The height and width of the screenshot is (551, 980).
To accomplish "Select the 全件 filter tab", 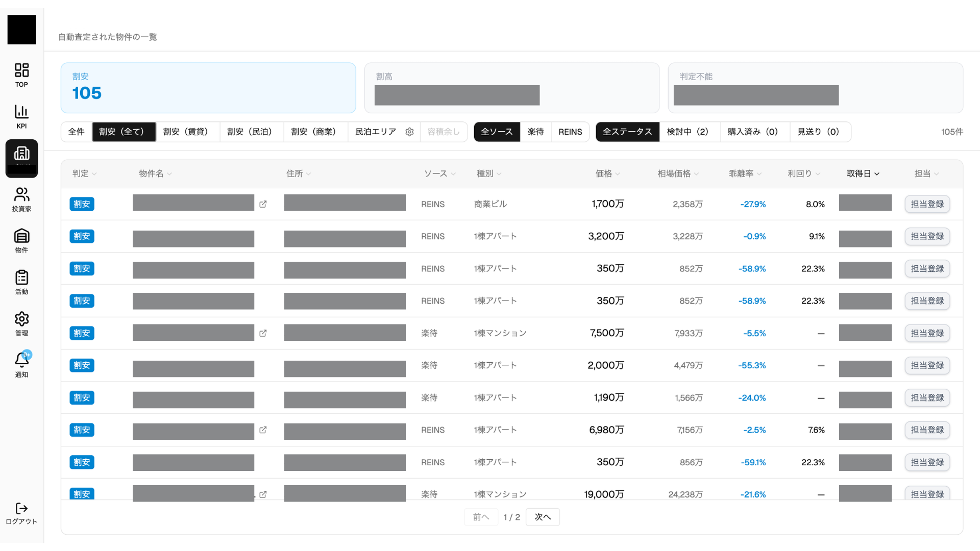I will coord(77,132).
